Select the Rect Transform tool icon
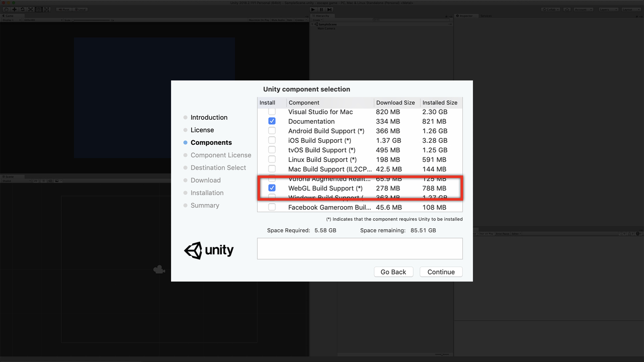This screenshot has height=362, width=644. click(x=38, y=10)
